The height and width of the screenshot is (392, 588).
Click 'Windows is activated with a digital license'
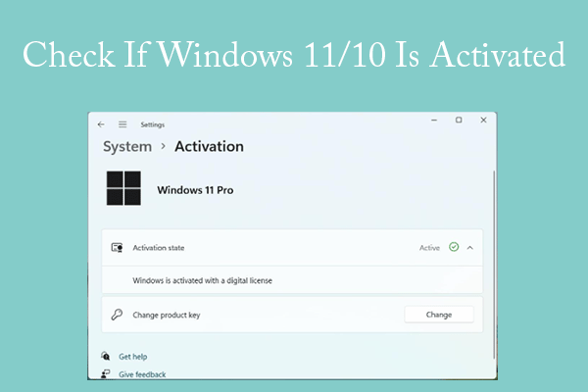point(203,280)
